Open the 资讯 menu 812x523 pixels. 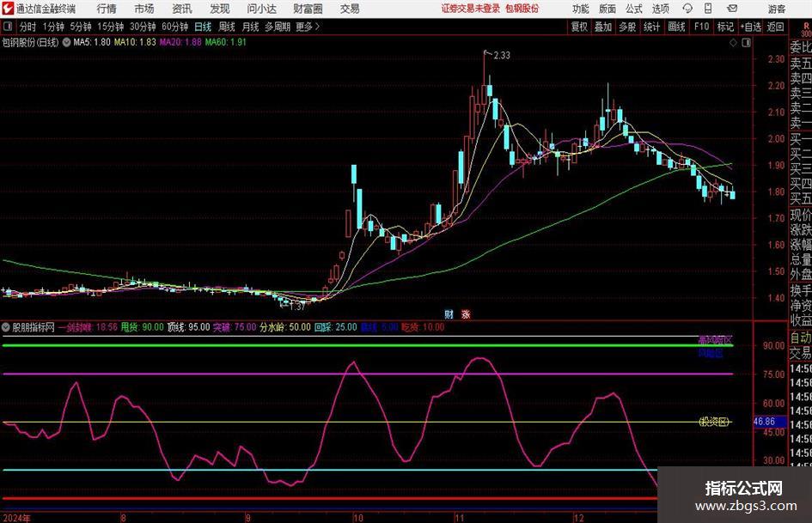click(x=182, y=9)
